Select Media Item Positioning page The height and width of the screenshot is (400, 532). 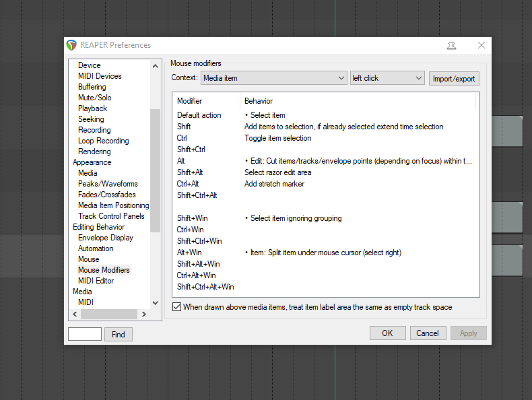pos(113,205)
